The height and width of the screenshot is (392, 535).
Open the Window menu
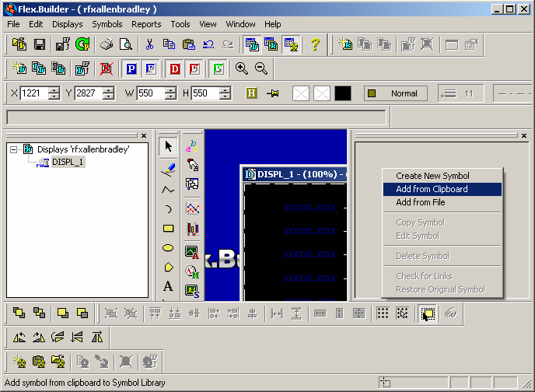240,24
